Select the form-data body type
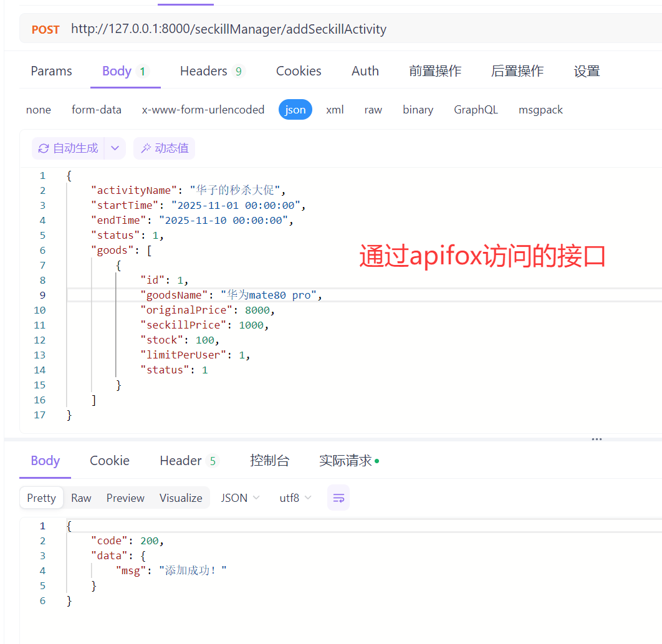Image resolution: width=662 pixels, height=644 pixels. click(x=96, y=110)
